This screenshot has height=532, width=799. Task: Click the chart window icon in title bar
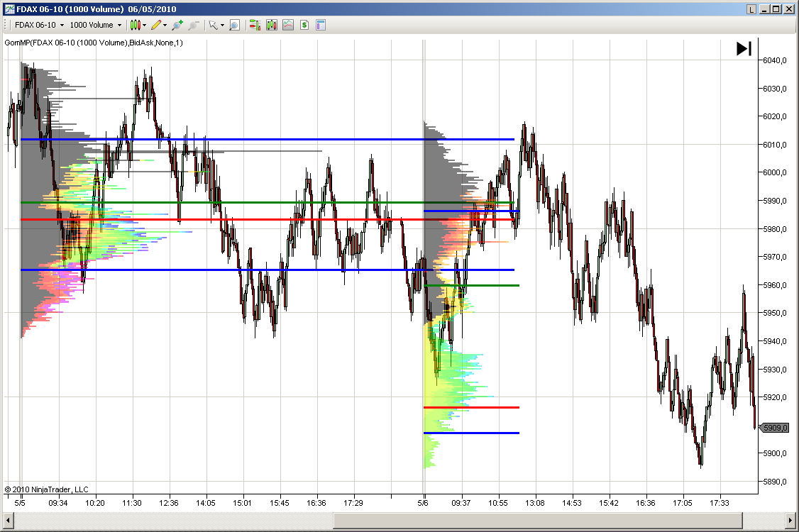click(10, 9)
